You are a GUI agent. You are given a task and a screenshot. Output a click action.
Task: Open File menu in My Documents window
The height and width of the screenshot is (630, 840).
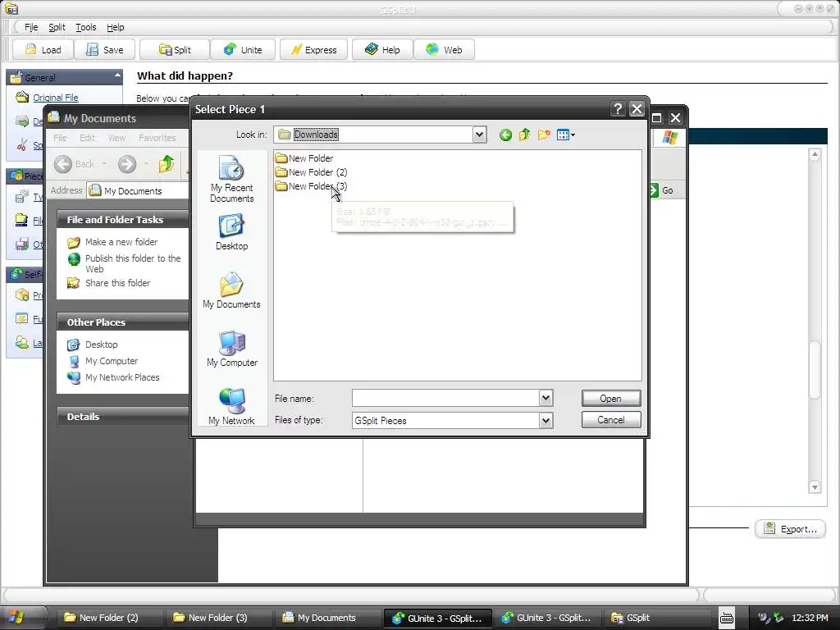(60, 138)
